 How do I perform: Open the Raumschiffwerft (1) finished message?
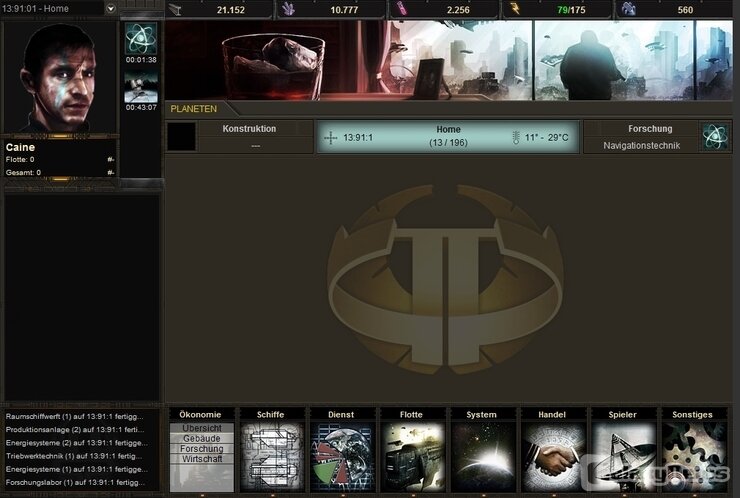pyautogui.click(x=75, y=416)
